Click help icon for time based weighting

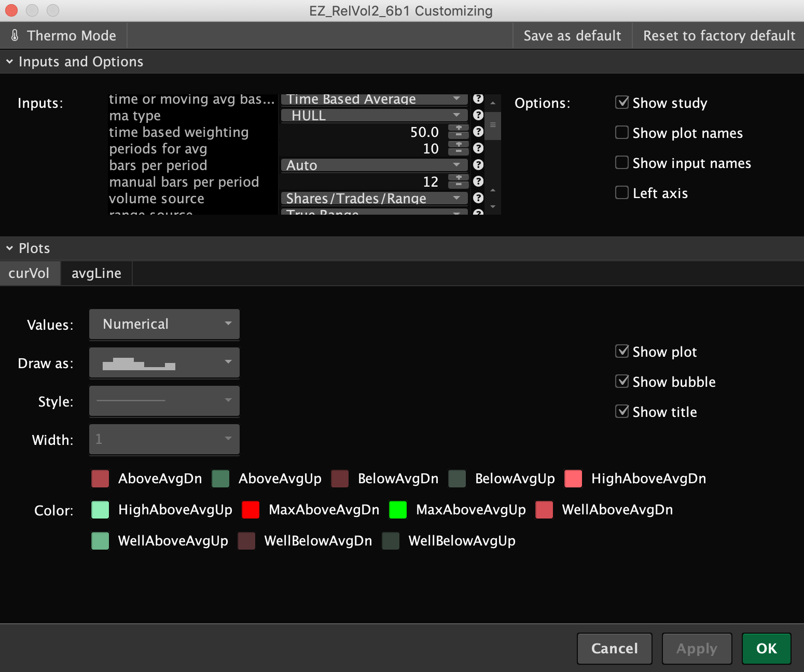coord(478,132)
